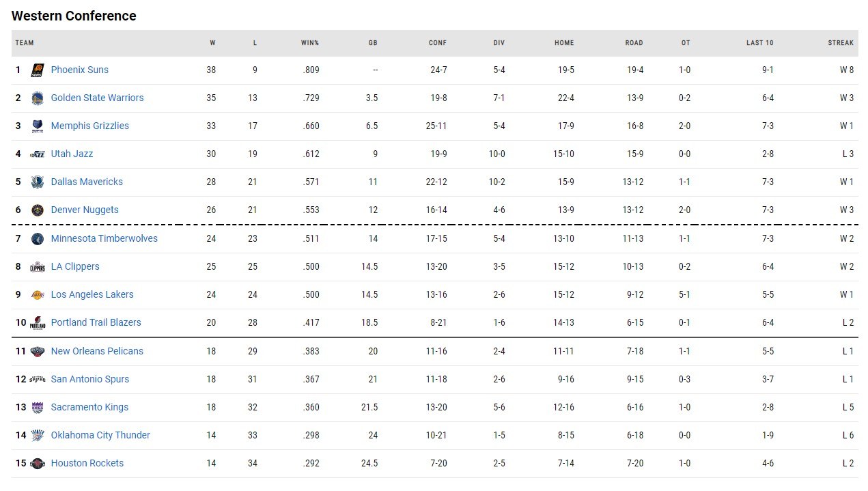Click the Phoenix Suns team logo

(x=38, y=70)
